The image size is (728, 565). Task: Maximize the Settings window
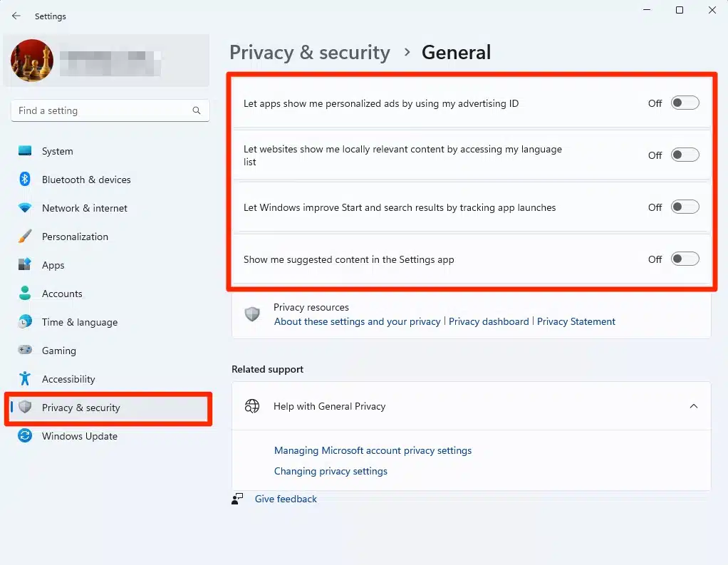680,10
